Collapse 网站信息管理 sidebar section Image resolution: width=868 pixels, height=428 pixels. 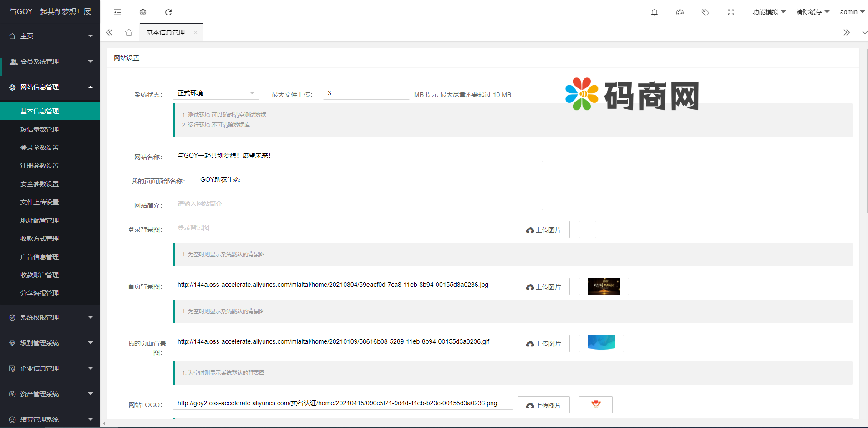point(50,87)
